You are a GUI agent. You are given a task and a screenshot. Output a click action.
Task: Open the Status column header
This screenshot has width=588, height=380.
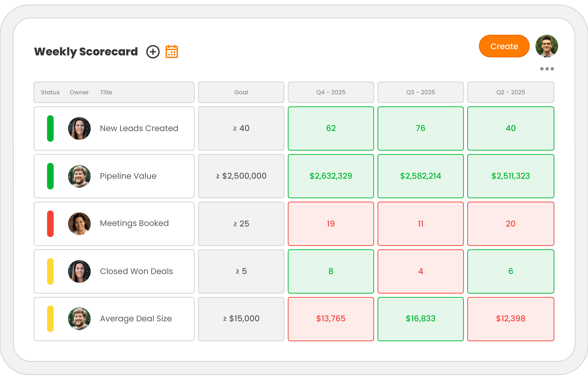coord(50,92)
